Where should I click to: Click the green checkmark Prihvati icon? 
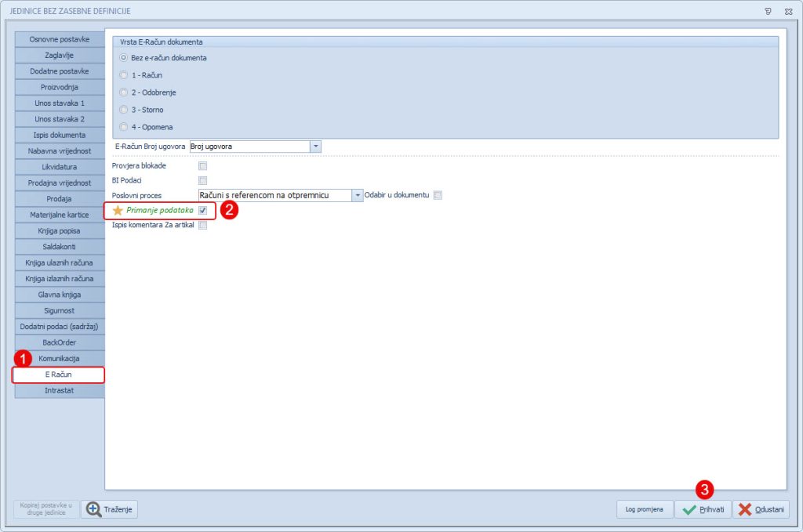click(x=689, y=509)
